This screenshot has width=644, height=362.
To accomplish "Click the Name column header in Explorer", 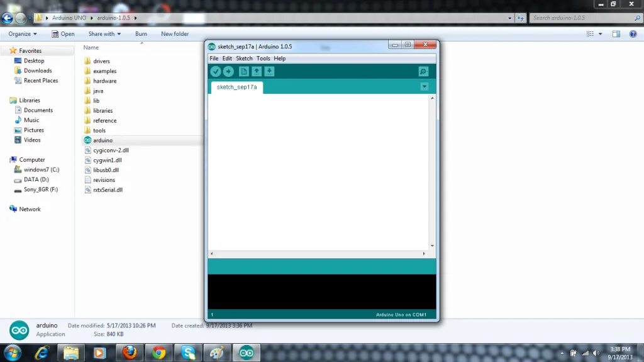I will [x=91, y=48].
